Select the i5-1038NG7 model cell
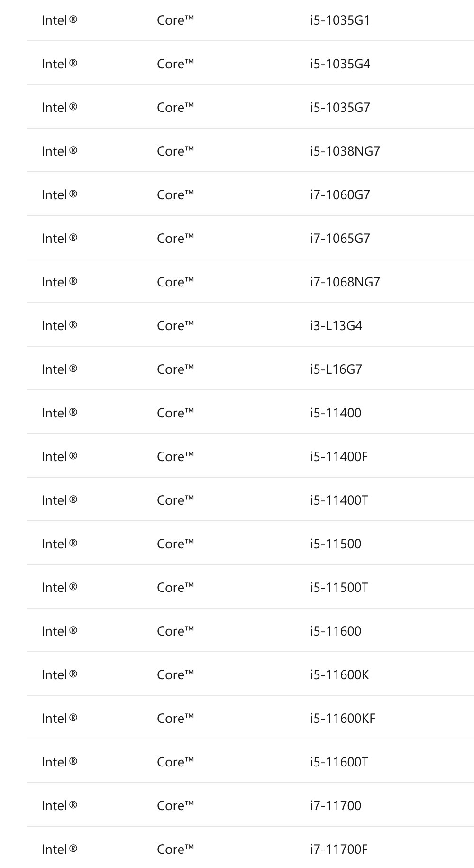The height and width of the screenshot is (868, 474). pyautogui.click(x=345, y=151)
